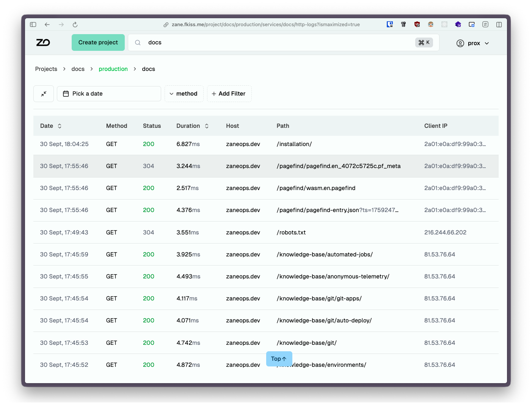This screenshot has height=415, width=532.
Task: Open the split view icon in browser toolbar
Action: click(499, 25)
